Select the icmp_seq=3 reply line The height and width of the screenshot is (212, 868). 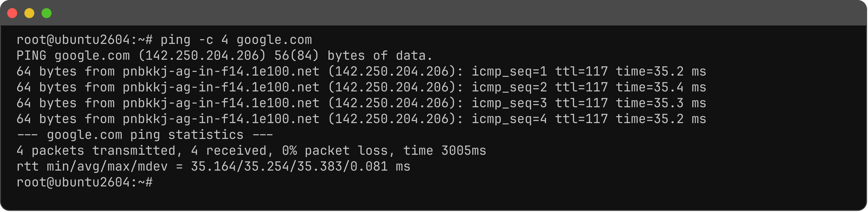tap(361, 103)
